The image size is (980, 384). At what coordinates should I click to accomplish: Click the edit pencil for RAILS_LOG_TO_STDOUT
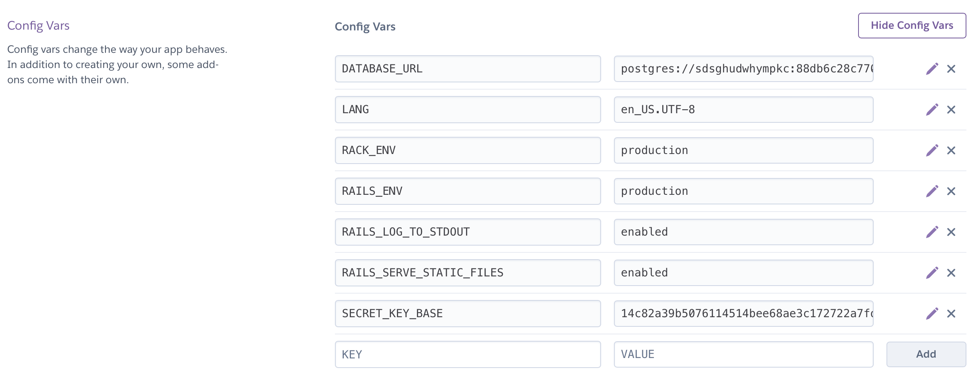tap(933, 232)
